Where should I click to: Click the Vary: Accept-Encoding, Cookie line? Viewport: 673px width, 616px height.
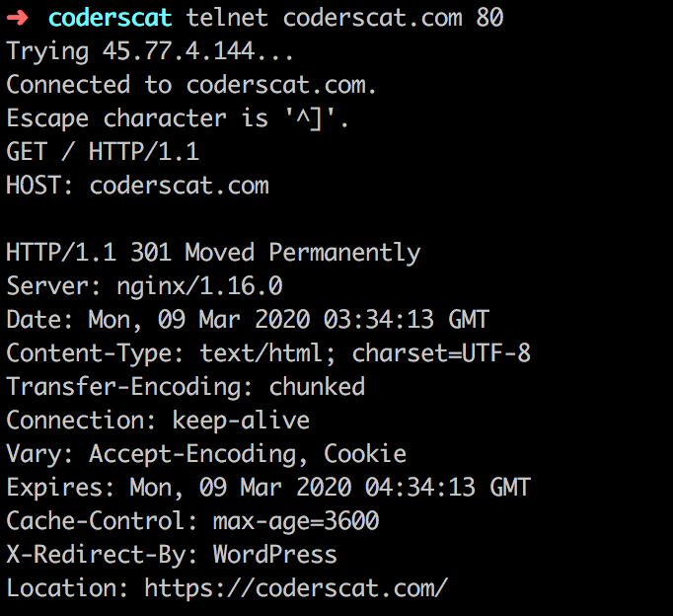click(x=206, y=454)
